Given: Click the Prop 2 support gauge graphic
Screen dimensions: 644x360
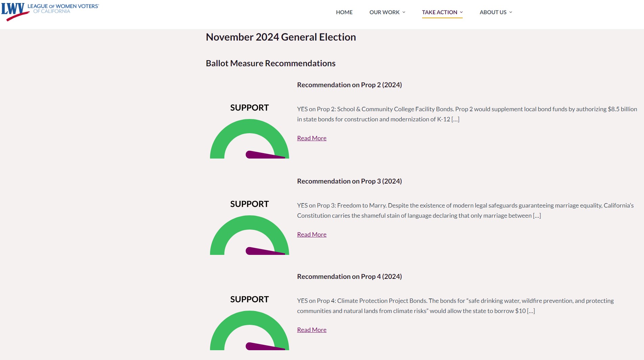Looking at the screenshot, I should tap(249, 139).
